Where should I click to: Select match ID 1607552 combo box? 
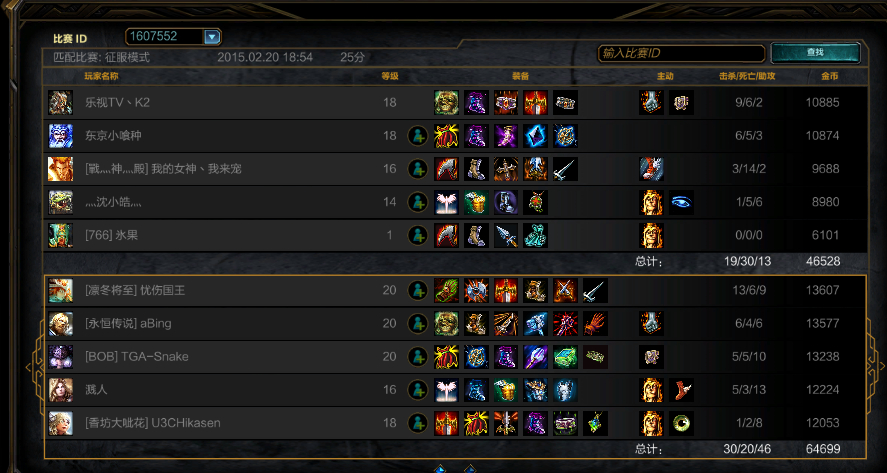pyautogui.click(x=173, y=37)
